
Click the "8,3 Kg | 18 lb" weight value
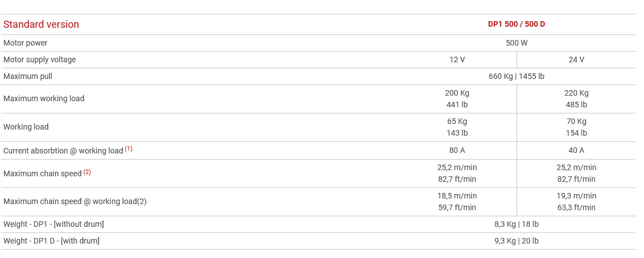(517, 224)
